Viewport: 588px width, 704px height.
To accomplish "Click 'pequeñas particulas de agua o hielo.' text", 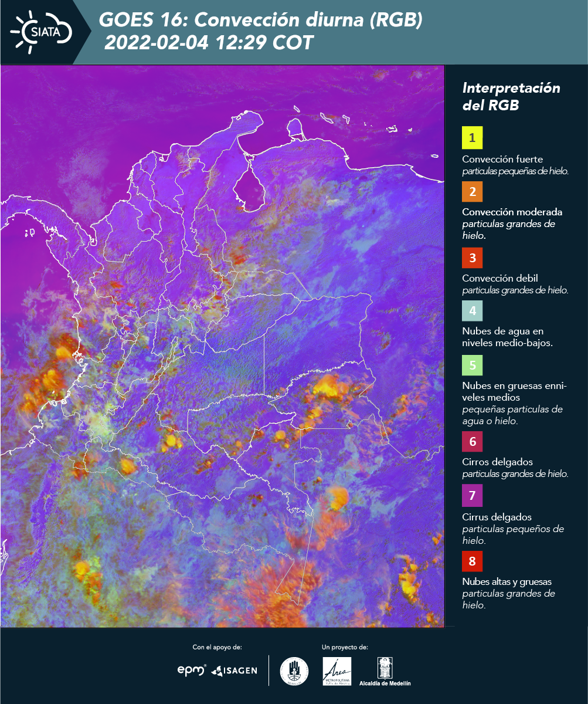I will [512, 415].
